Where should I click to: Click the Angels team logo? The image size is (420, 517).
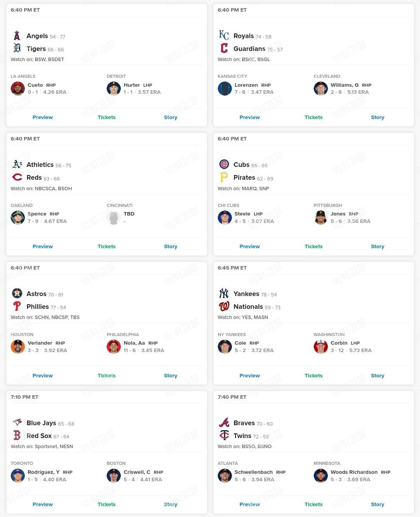(17, 36)
